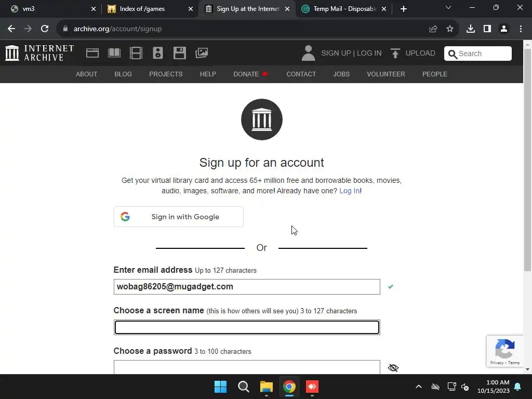Reload the page
Screen dimensions: 532x399
coord(45,29)
